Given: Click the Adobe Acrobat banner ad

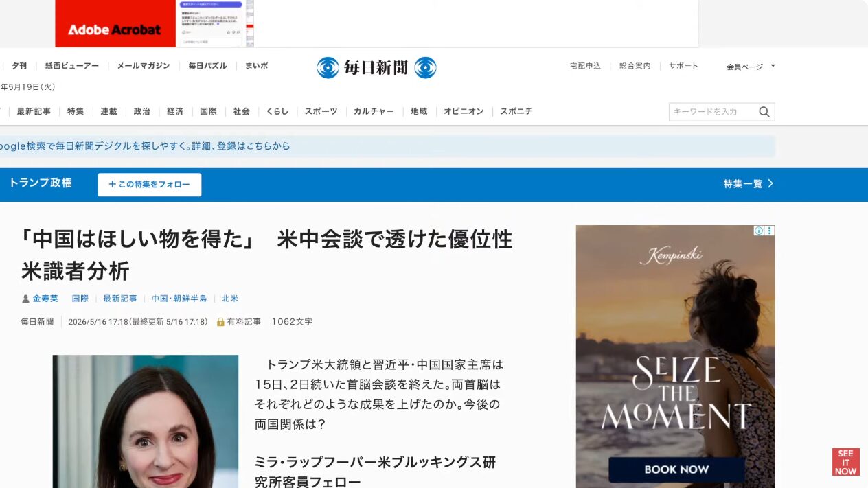Looking at the screenshot, I should coord(155,23).
